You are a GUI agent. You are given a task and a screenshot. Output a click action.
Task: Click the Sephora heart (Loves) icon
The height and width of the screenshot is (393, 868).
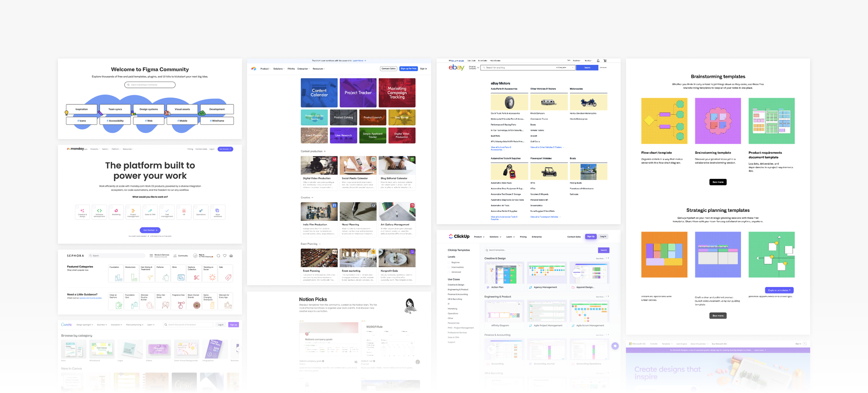tap(225, 256)
